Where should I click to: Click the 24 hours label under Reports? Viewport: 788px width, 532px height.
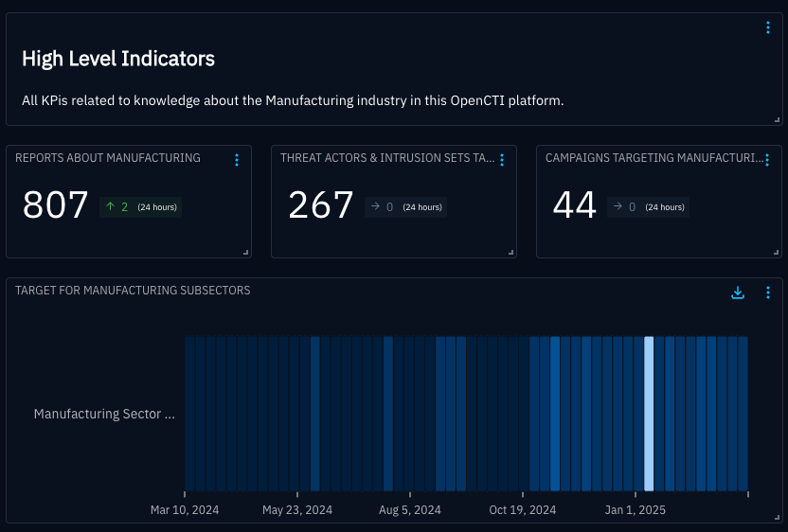point(157,207)
